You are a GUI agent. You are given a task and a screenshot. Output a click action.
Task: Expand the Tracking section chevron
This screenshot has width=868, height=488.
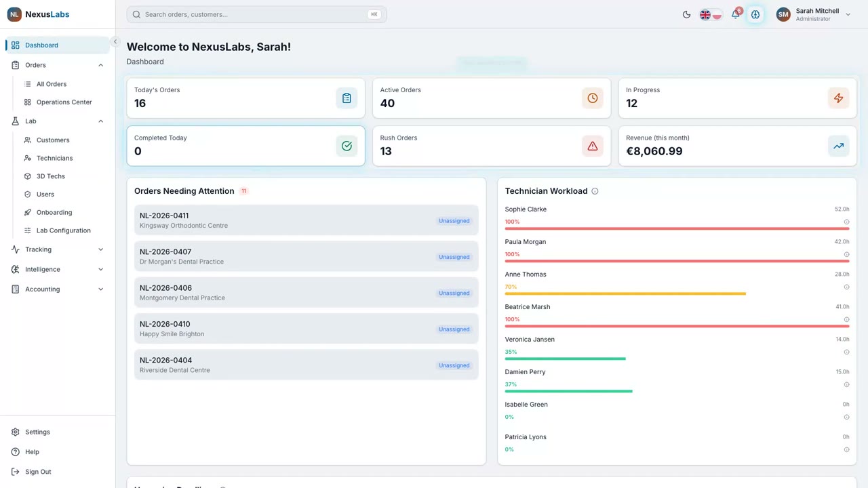coord(100,249)
